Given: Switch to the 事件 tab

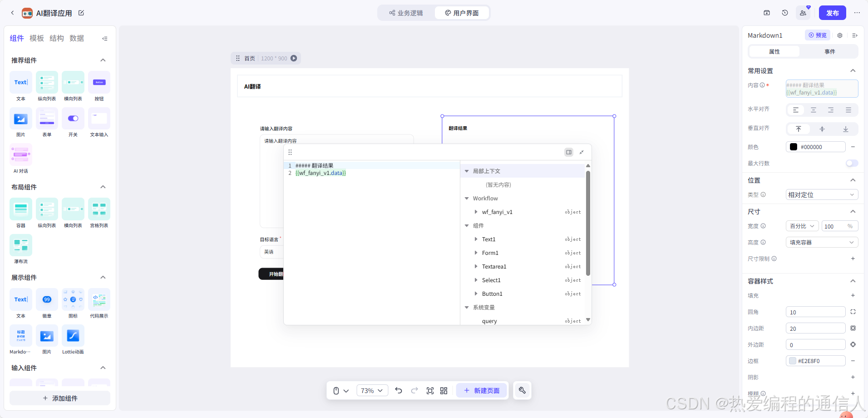Looking at the screenshot, I should (x=830, y=51).
